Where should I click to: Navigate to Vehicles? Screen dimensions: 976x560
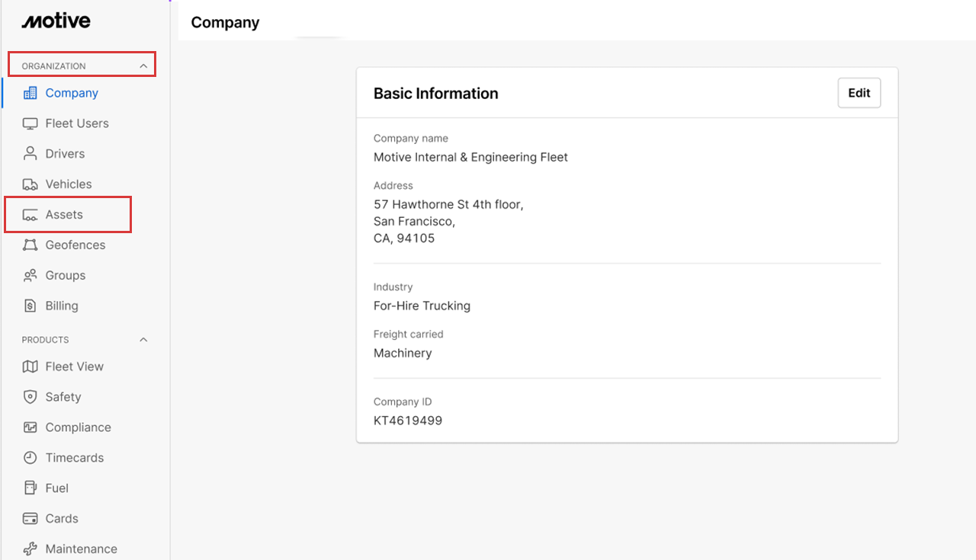tap(69, 184)
